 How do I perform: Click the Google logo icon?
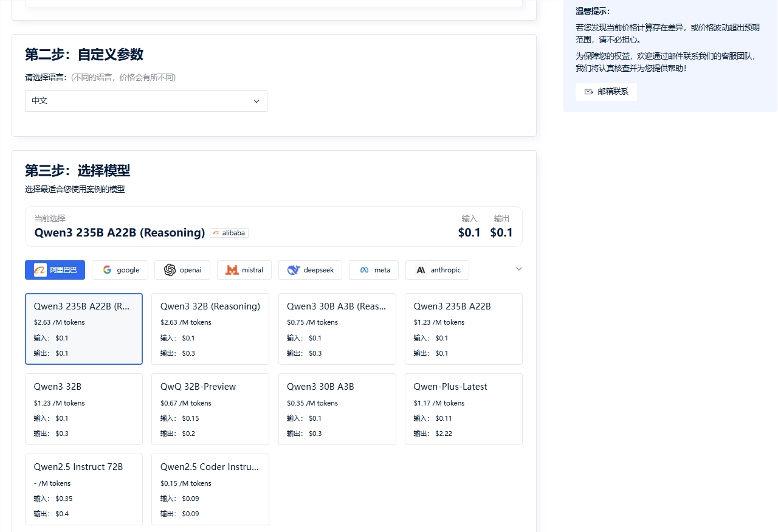[107, 270]
